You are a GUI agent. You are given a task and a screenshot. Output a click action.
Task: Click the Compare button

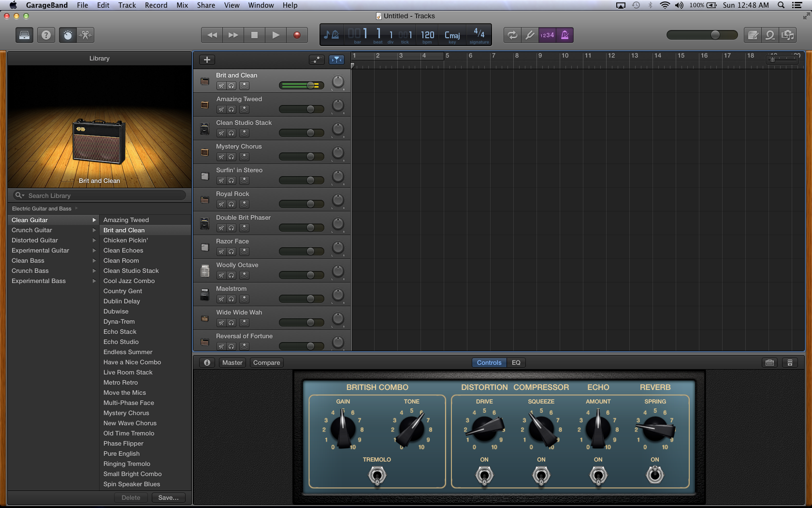pos(266,362)
